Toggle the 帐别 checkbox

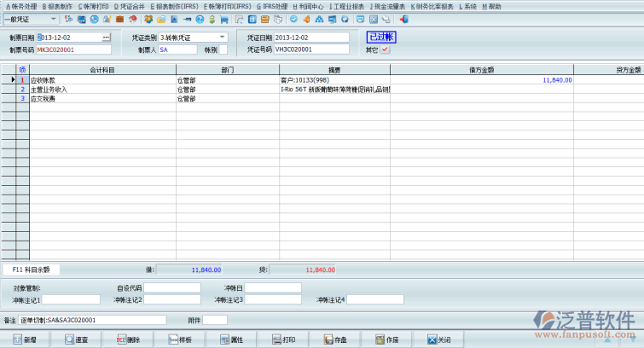point(223,49)
